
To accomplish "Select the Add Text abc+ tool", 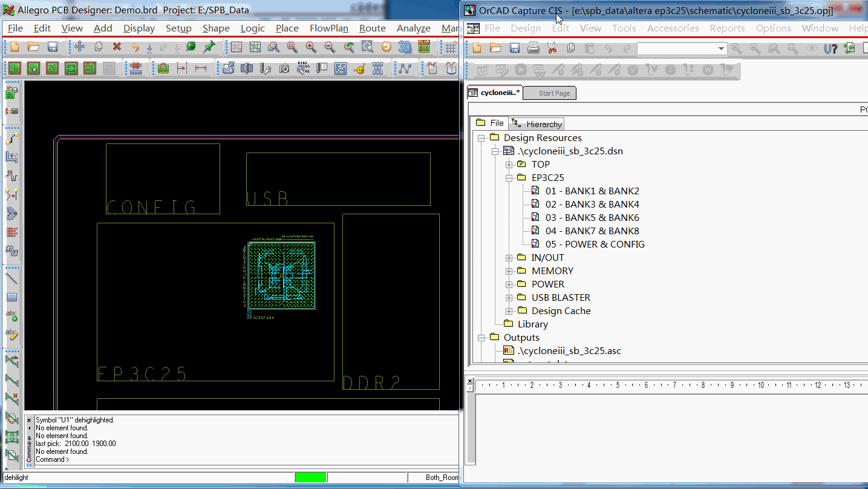I will 12,316.
